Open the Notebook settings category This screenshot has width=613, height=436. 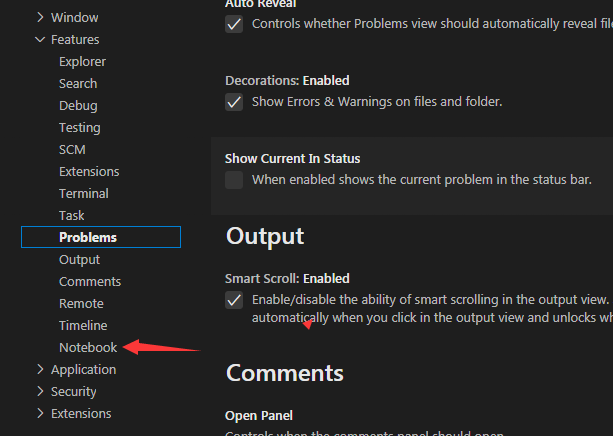pyautogui.click(x=88, y=348)
